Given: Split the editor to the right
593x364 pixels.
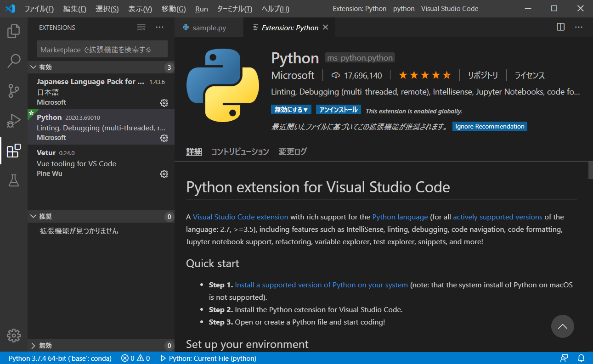Looking at the screenshot, I should click(560, 27).
